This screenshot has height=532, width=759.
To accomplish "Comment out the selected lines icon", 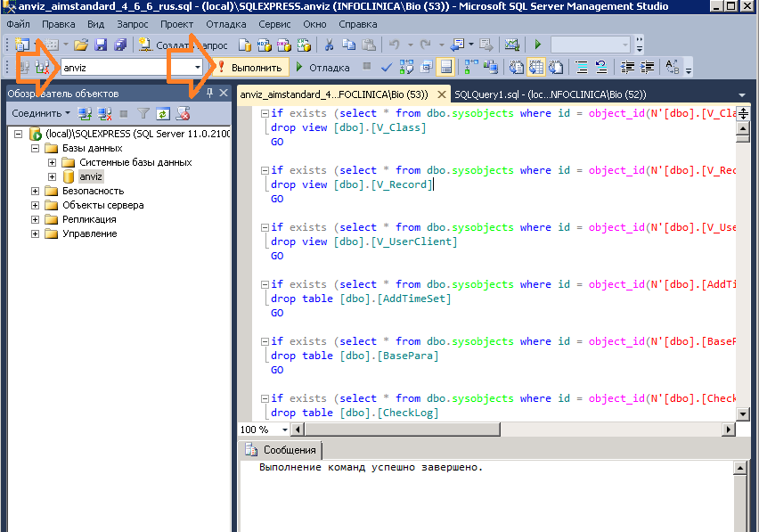I will (582, 68).
